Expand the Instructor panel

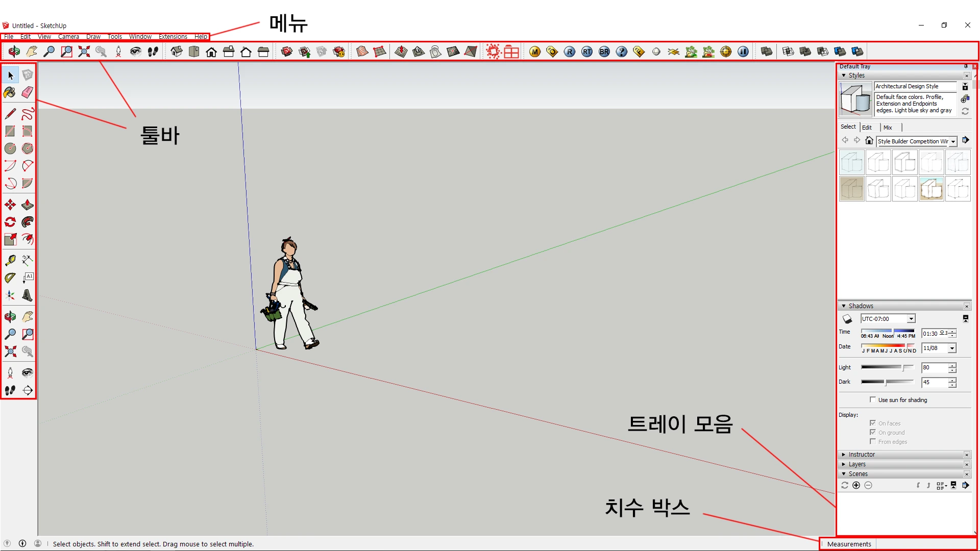[844, 455]
